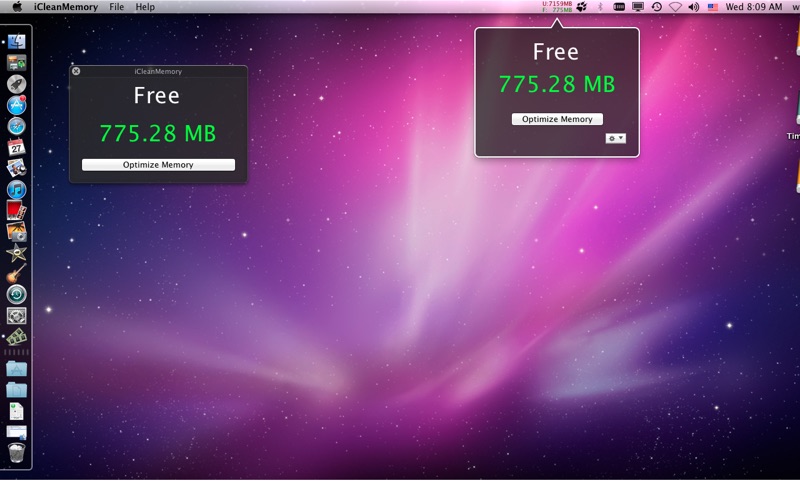800x500 pixels.
Task: Click the memory usage readout in menu bar
Action: (557, 7)
